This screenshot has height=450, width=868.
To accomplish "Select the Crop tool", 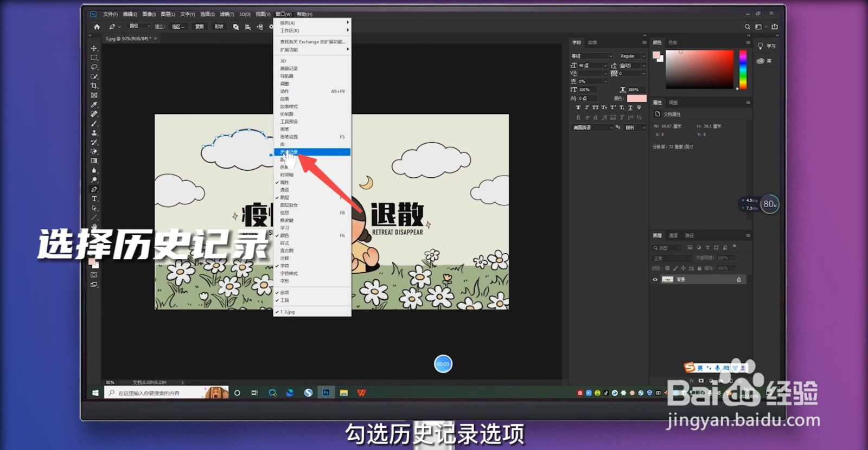I will tap(94, 86).
